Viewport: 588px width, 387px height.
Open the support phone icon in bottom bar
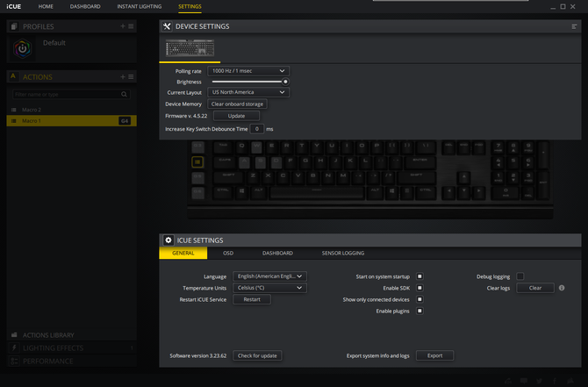pyautogui.click(x=508, y=381)
